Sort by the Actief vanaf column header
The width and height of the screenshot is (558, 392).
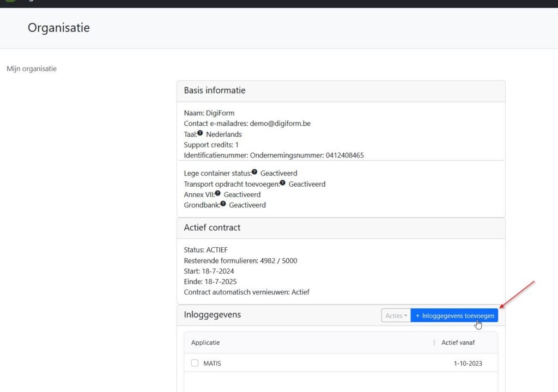pos(458,342)
